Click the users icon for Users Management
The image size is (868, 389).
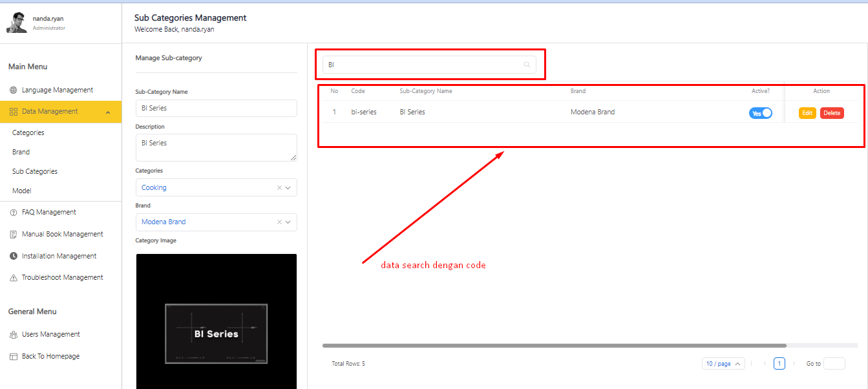[x=14, y=335]
